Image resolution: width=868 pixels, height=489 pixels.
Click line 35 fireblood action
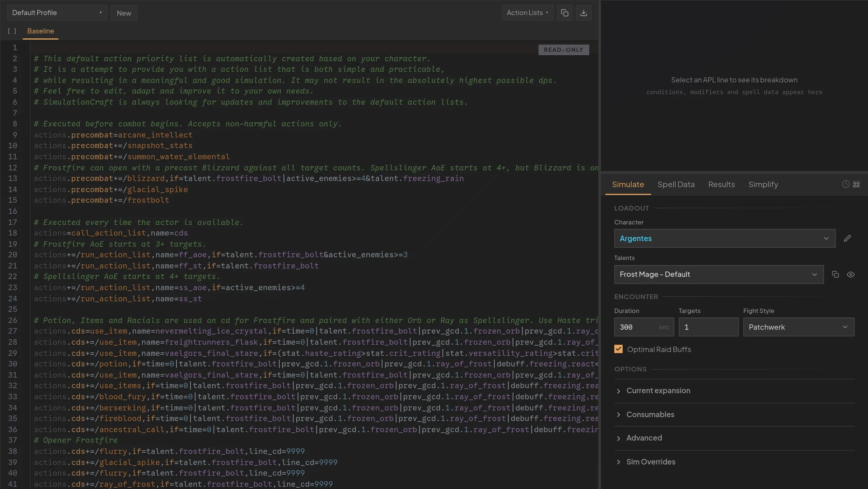tap(316, 418)
